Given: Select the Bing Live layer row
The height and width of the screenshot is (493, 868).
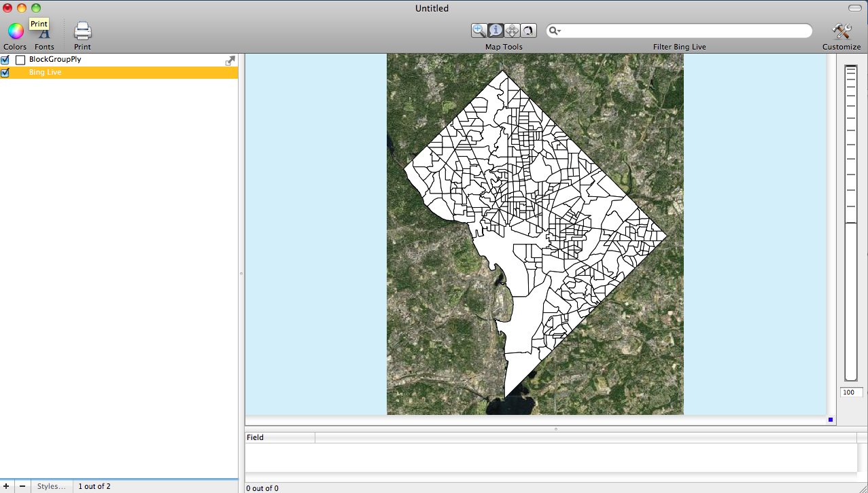Looking at the screenshot, I should pos(122,73).
